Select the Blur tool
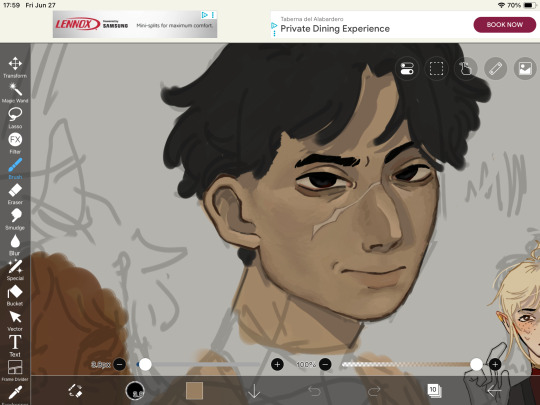The image size is (540, 405). (15, 245)
